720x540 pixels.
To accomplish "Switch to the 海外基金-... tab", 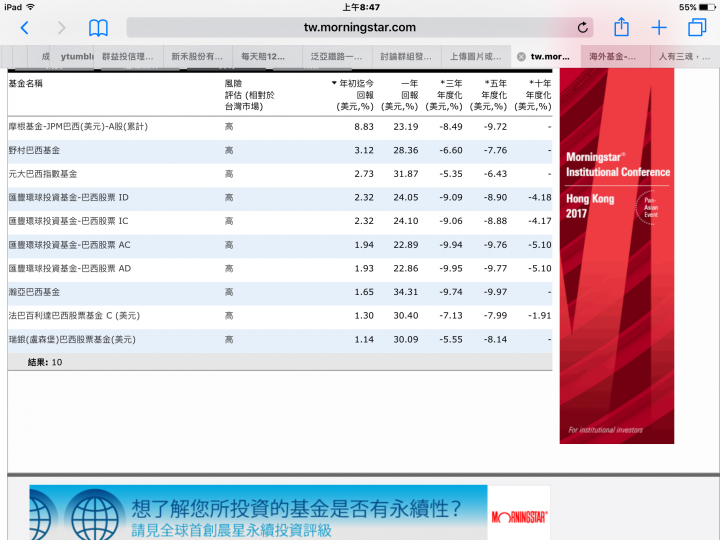I will [615, 56].
